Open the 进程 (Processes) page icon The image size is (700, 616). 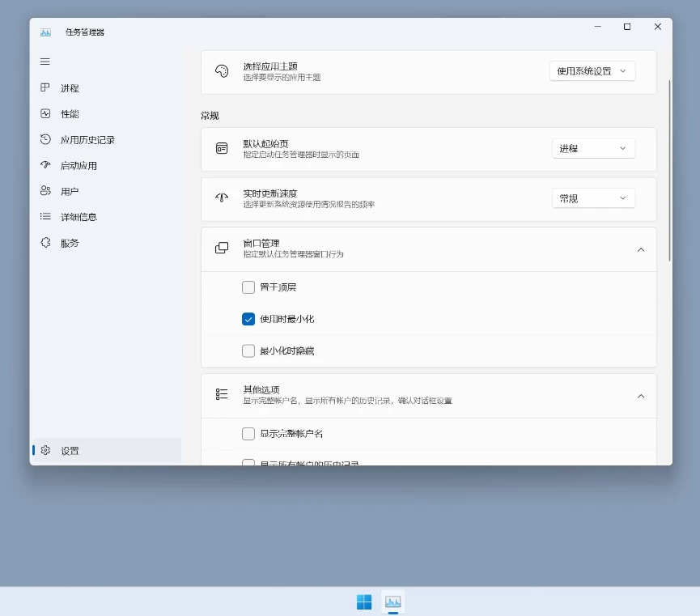click(45, 87)
